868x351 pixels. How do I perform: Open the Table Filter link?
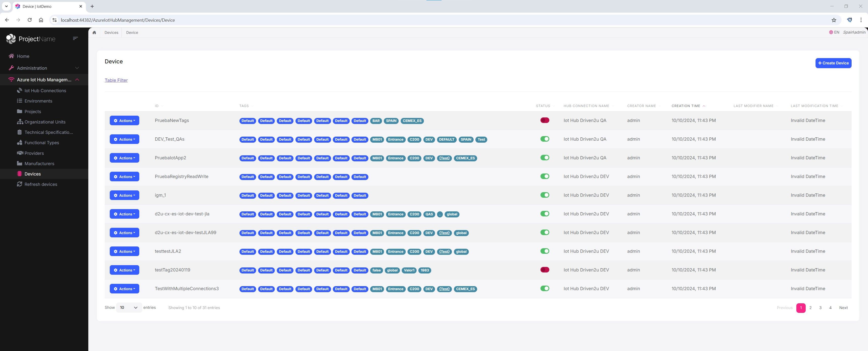[116, 80]
